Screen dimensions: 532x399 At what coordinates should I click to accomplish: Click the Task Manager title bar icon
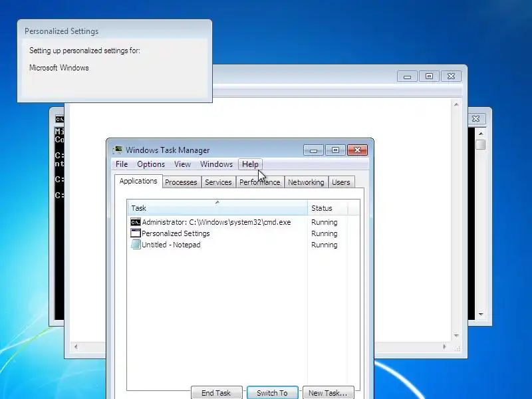pos(118,150)
